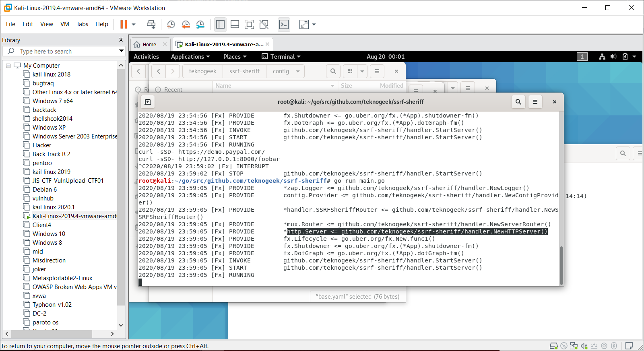644x351 pixels.
Task: Select the Metasploitable2-Linux entry
Action: (x=62, y=278)
